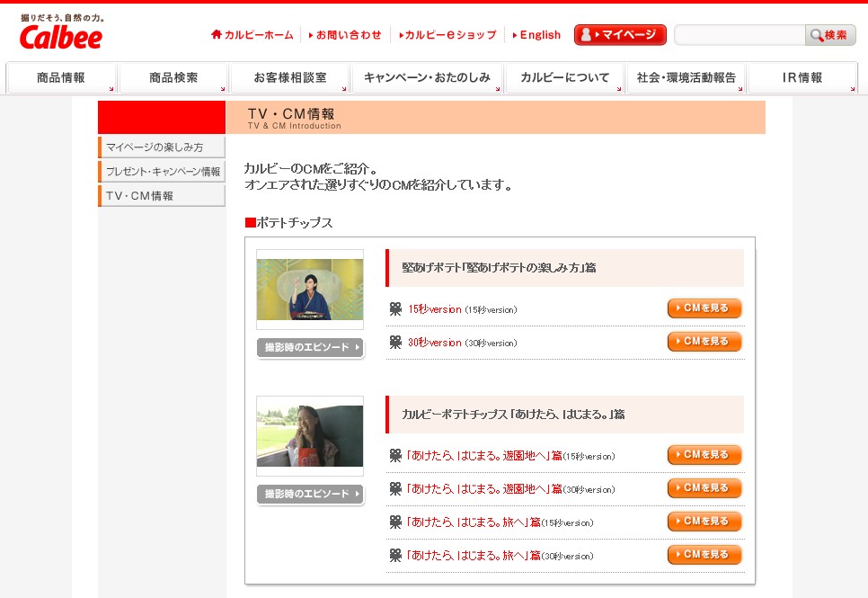Open the あけたら、はじまる。 CM thumbnail

point(310,436)
